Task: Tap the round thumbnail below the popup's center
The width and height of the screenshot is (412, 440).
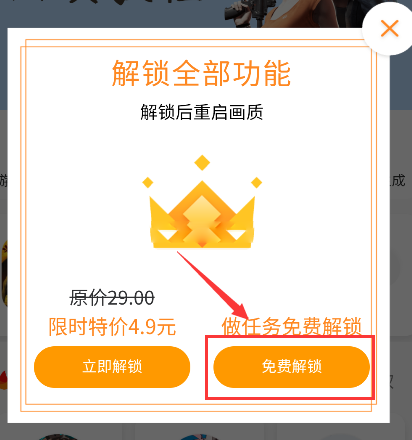Action: click(200, 437)
